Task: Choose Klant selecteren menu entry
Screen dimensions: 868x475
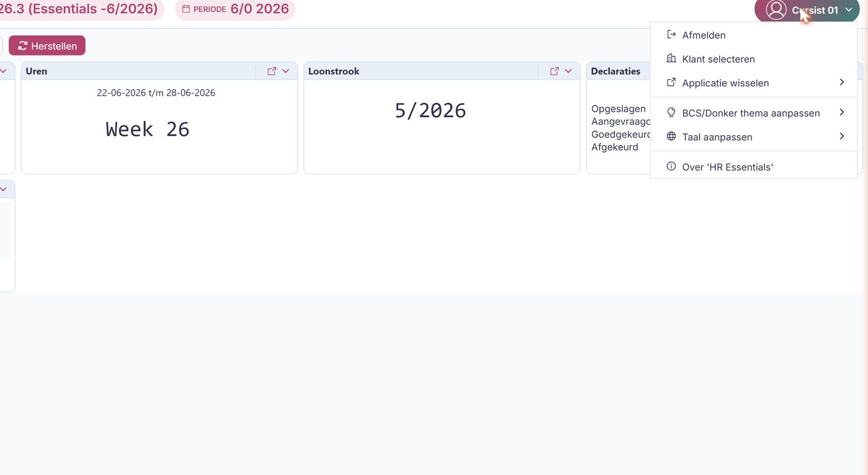Action: [x=753, y=59]
